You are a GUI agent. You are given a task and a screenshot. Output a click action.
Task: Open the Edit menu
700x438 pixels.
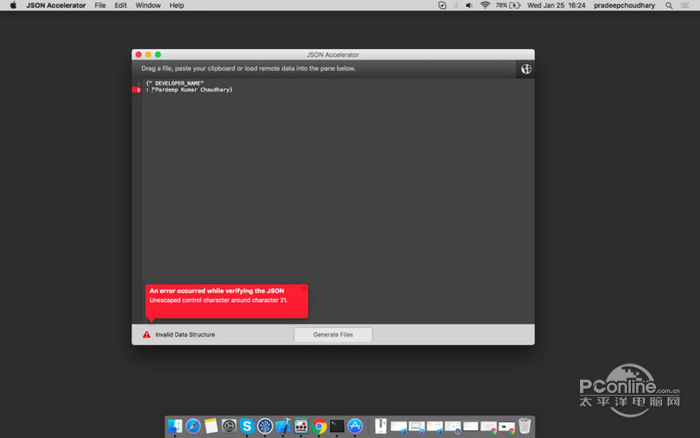[121, 5]
